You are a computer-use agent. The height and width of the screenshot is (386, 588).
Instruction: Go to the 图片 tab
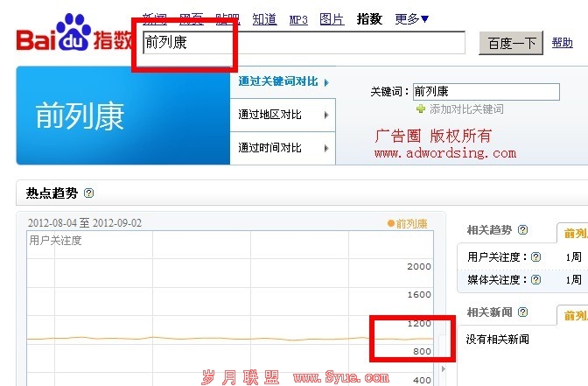[x=332, y=19]
